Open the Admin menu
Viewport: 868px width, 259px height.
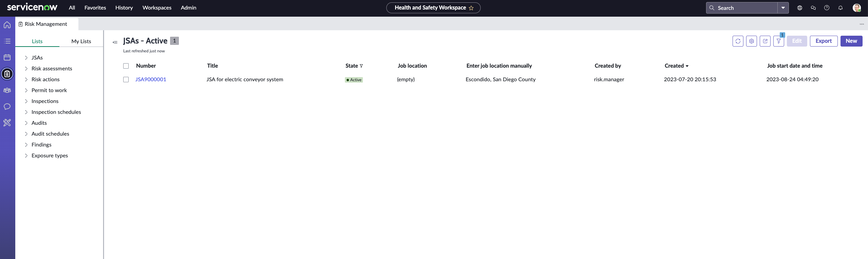point(189,7)
